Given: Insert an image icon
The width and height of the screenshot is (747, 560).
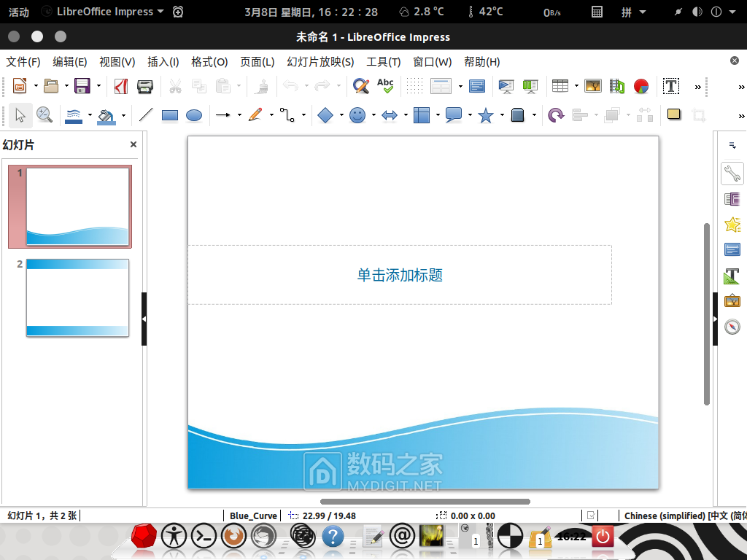Looking at the screenshot, I should coord(592,86).
